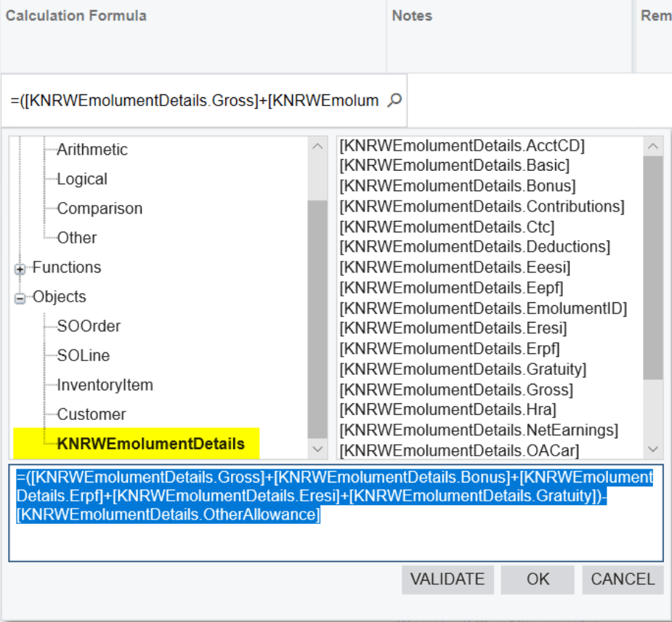Expand the Functions tree node
The image size is (672, 622).
point(20,269)
